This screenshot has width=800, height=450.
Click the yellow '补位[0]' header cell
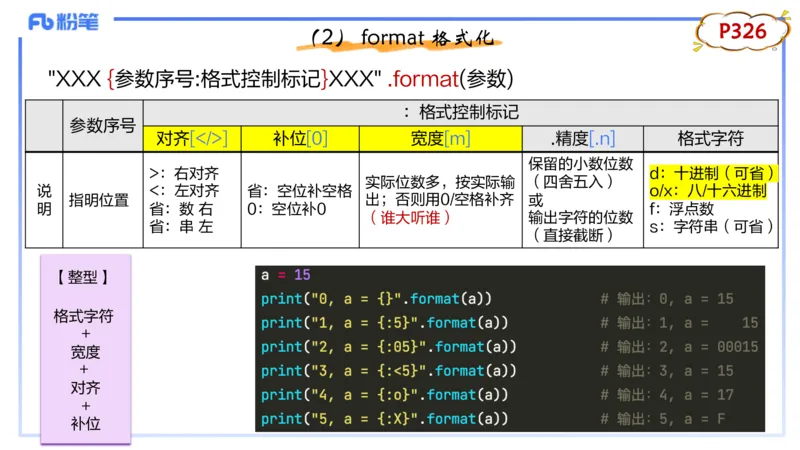(300, 138)
